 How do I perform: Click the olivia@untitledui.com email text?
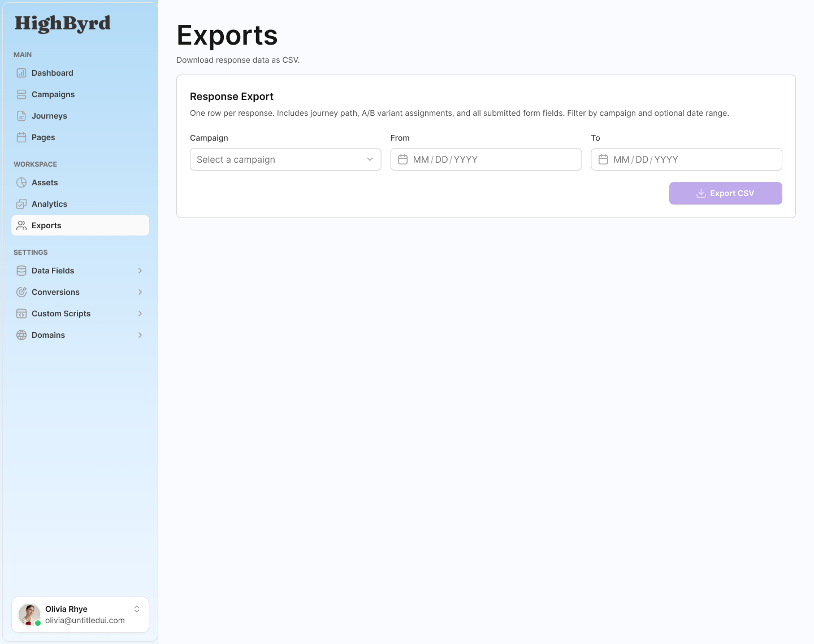(x=85, y=620)
